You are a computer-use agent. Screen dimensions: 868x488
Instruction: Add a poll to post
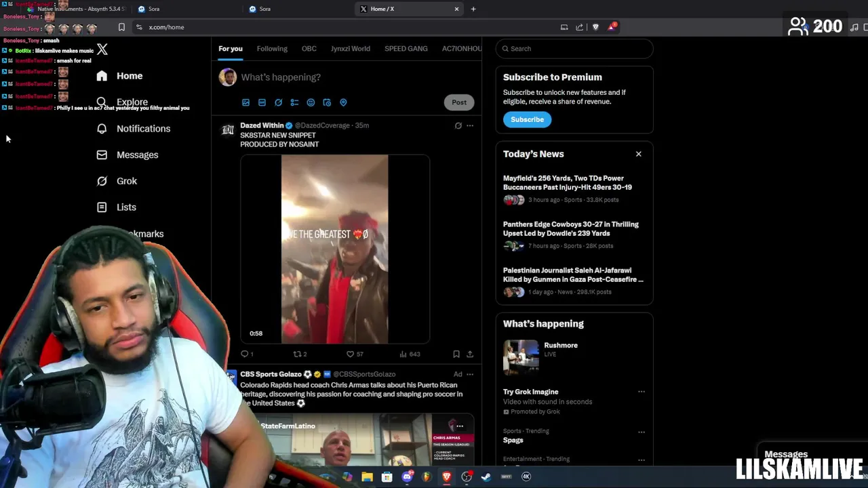click(x=294, y=102)
